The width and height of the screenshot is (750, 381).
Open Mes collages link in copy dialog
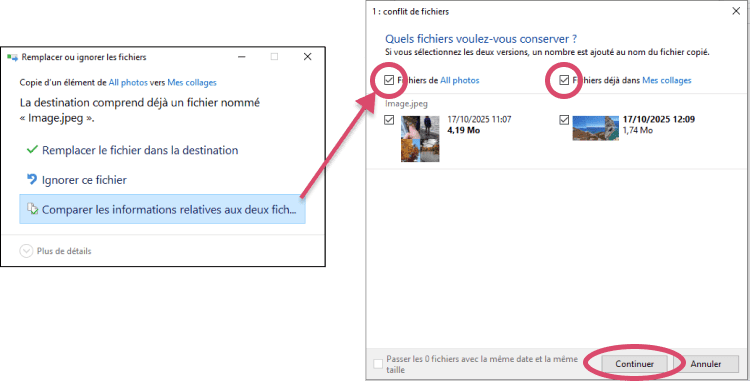click(x=192, y=83)
